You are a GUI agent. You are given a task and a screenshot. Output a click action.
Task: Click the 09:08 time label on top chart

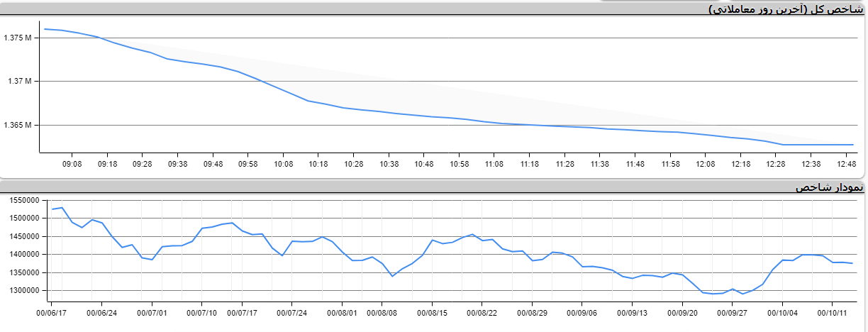(x=72, y=164)
